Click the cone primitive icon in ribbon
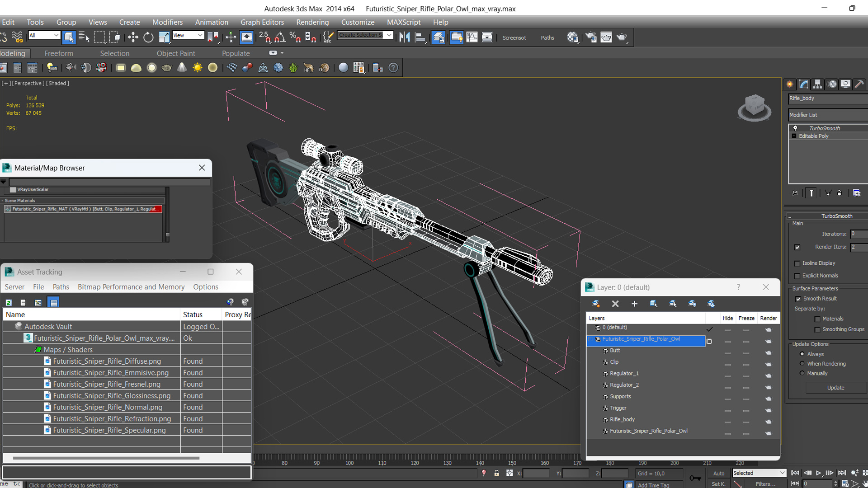The image size is (868, 488). [182, 68]
